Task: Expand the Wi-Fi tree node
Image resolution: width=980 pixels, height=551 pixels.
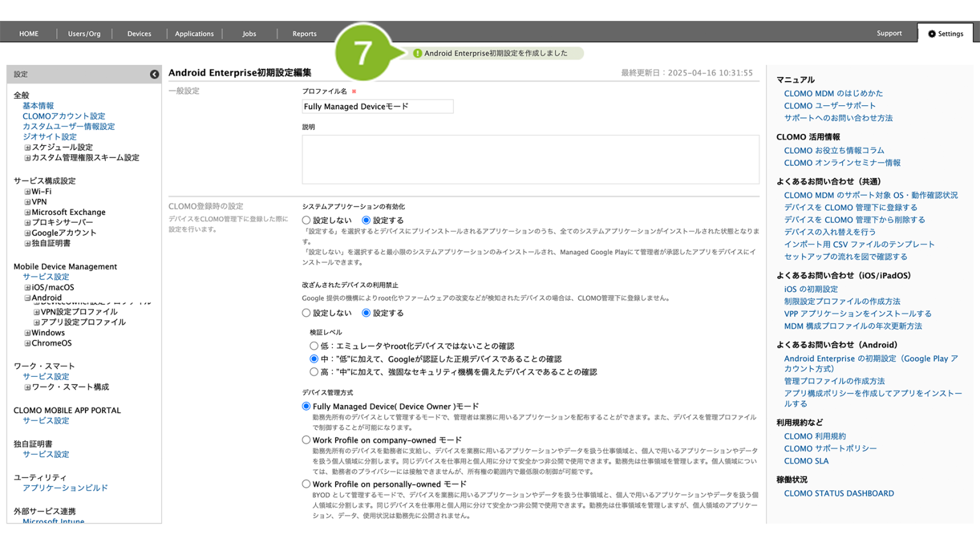Action: [x=27, y=191]
